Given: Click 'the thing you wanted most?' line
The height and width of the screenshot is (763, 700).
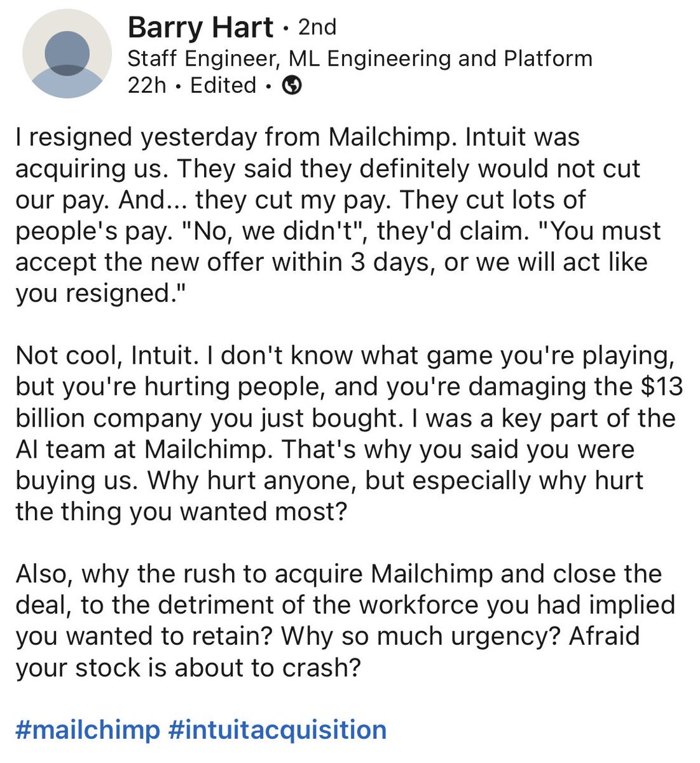Looking at the screenshot, I should coord(181,512).
